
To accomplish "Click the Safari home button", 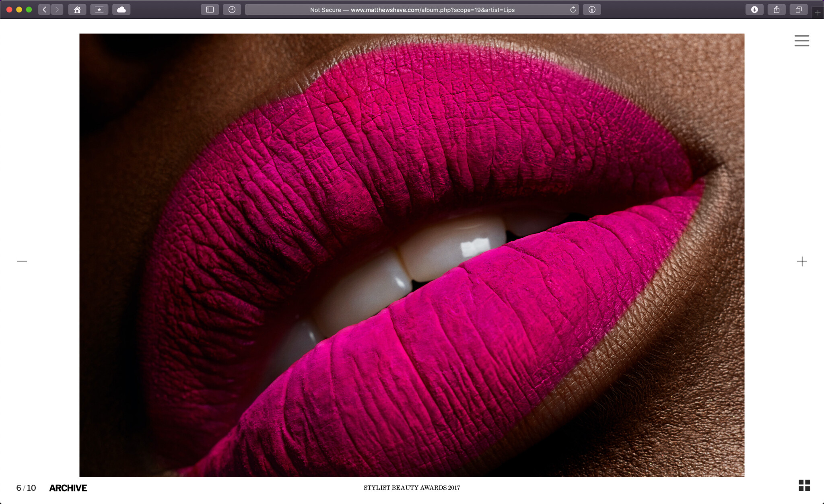I will (x=77, y=10).
